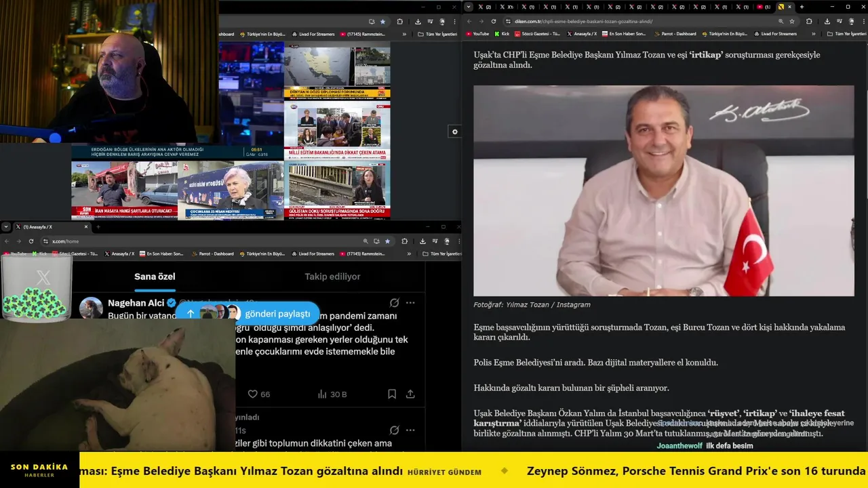Select İran masaya news video tile
This screenshot has height=488, width=868.
124,190
